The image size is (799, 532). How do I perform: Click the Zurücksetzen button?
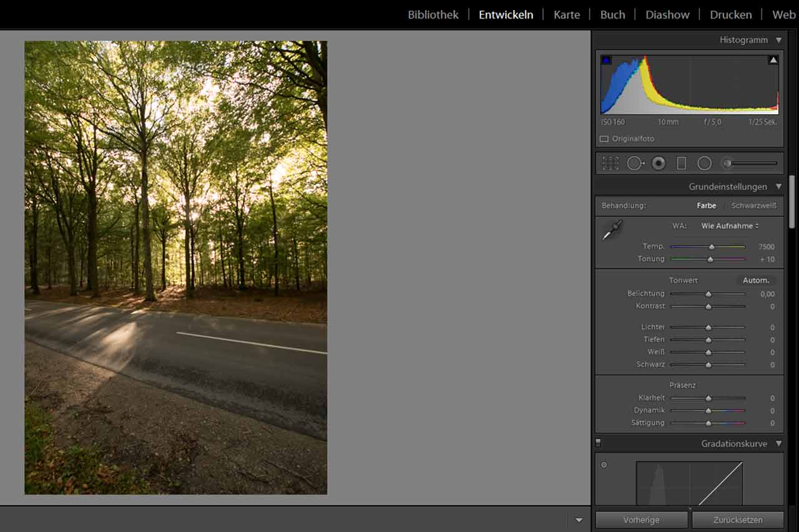click(x=738, y=520)
